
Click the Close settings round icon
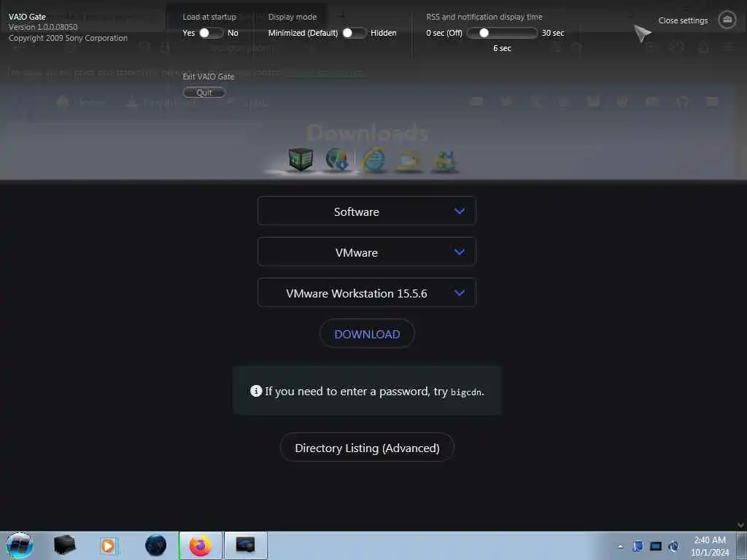coord(727,20)
